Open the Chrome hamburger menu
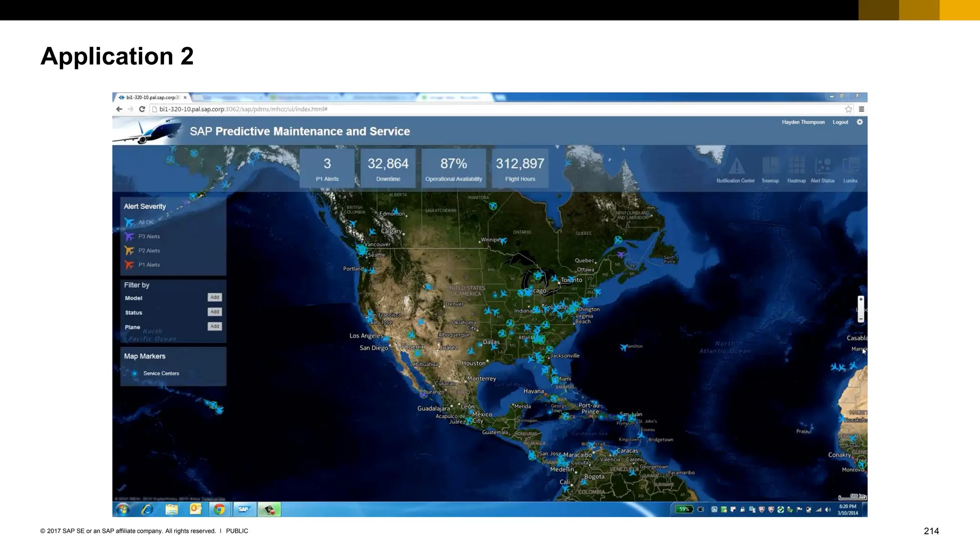The height and width of the screenshot is (551, 980). (861, 109)
